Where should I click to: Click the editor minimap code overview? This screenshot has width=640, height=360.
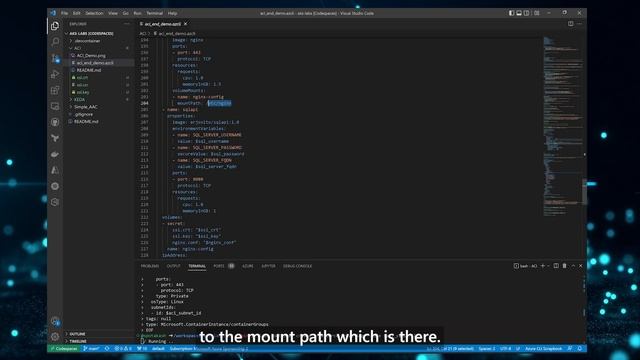(x=562, y=127)
